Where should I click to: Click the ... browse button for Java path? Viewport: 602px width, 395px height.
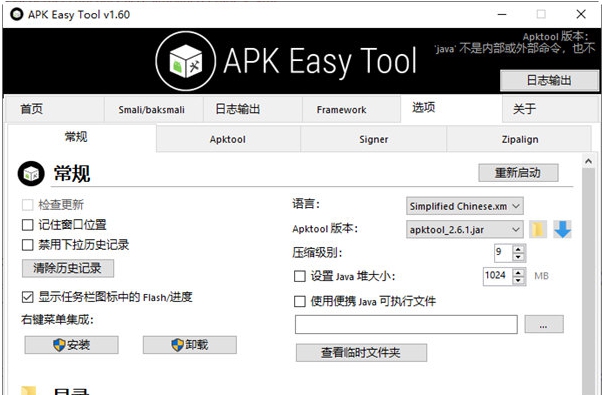click(544, 325)
